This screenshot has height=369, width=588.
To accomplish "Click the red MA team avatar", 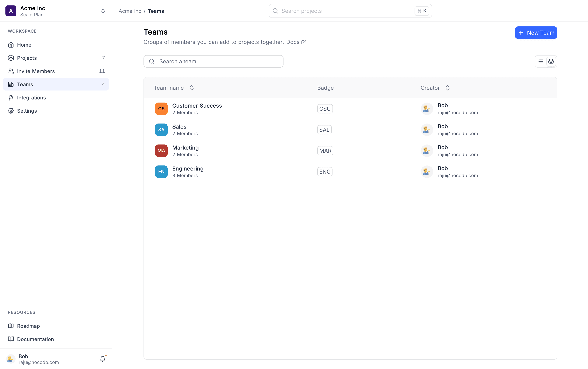I will [161, 151].
